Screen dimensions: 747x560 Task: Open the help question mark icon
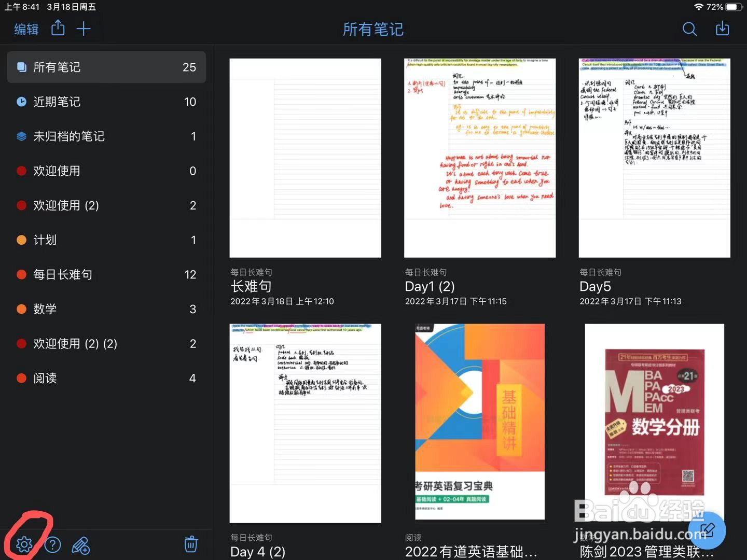53,544
